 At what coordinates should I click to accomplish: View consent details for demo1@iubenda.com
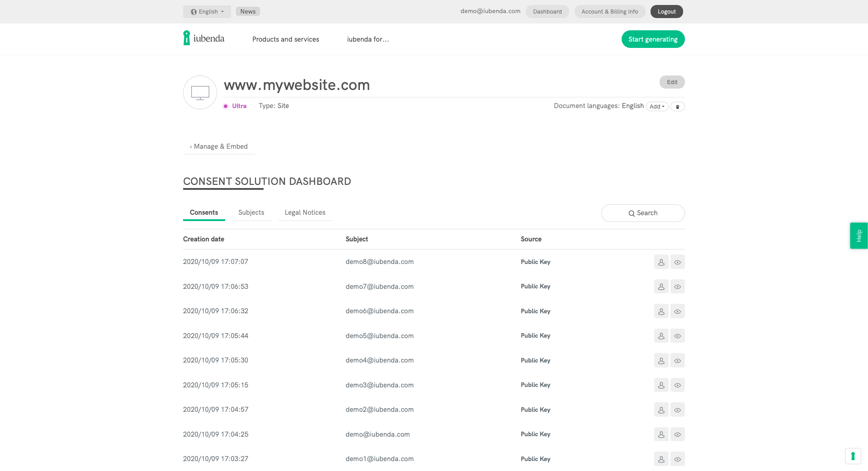point(677,459)
